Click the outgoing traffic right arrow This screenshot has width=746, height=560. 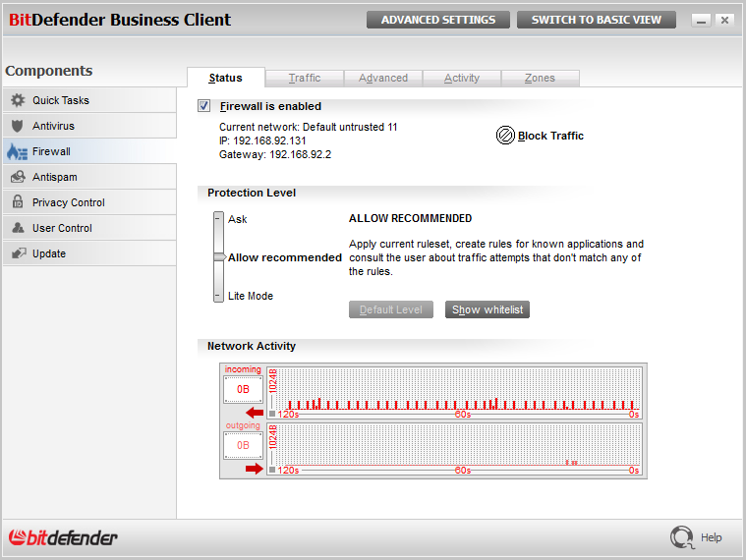(255, 469)
